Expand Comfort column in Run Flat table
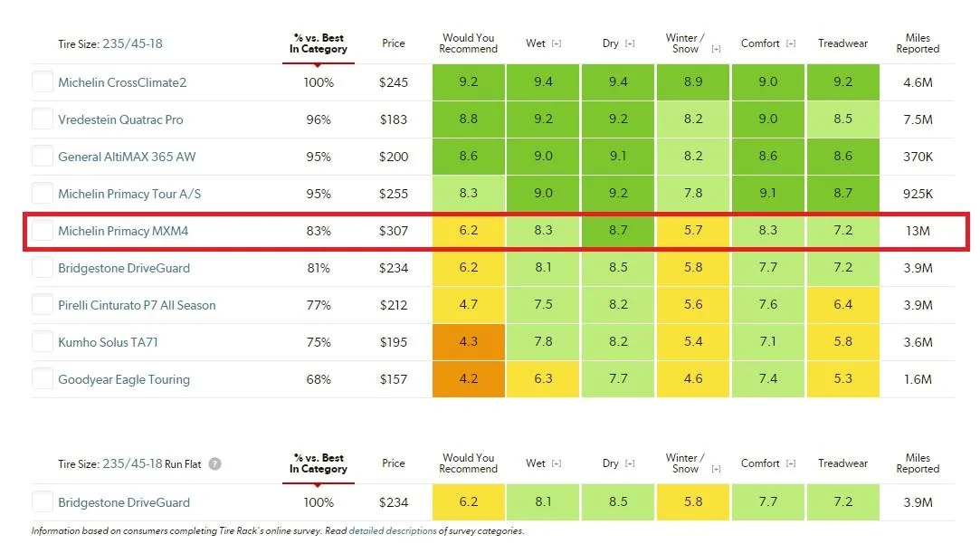This screenshot has height=544, width=980. (x=791, y=464)
